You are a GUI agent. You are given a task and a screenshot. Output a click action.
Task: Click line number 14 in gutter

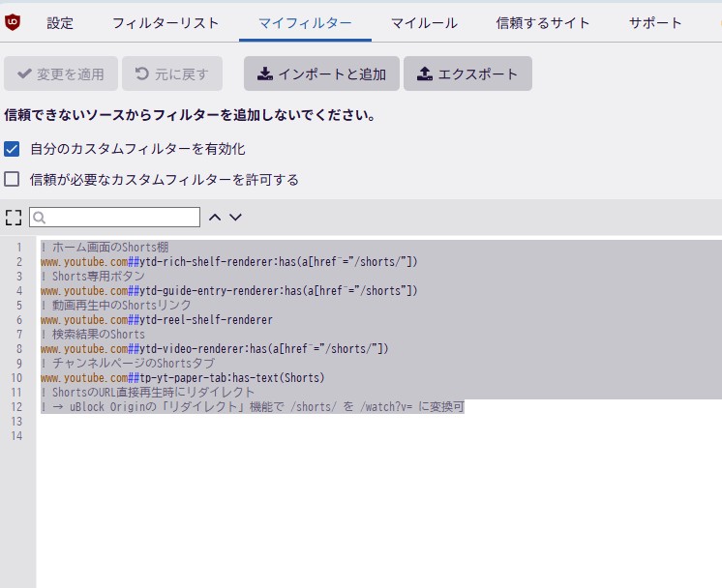(x=16, y=436)
